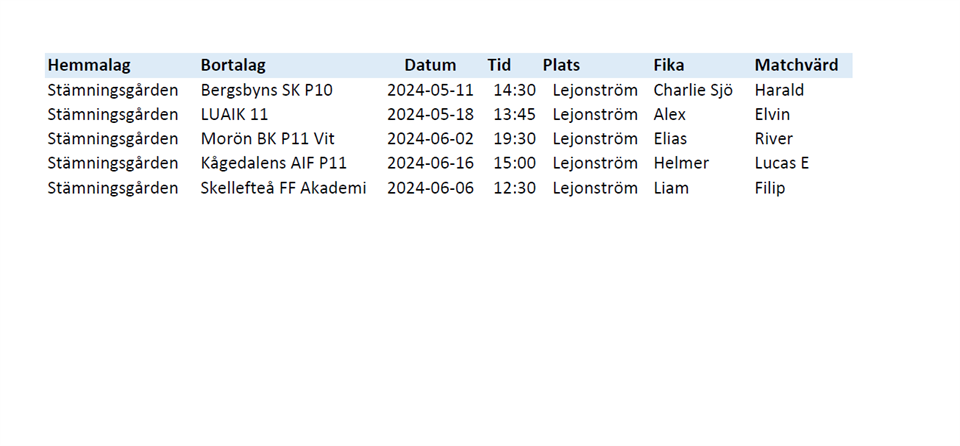Select the Helmer fika cell
This screenshot has width=960, height=446.
pos(681,163)
